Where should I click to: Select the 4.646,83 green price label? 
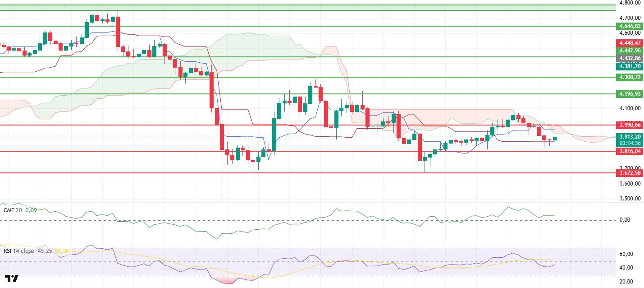coord(629,26)
